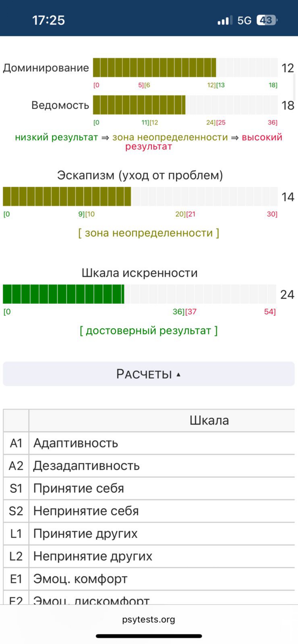Select the L1 Принятие других row

tap(149, 533)
